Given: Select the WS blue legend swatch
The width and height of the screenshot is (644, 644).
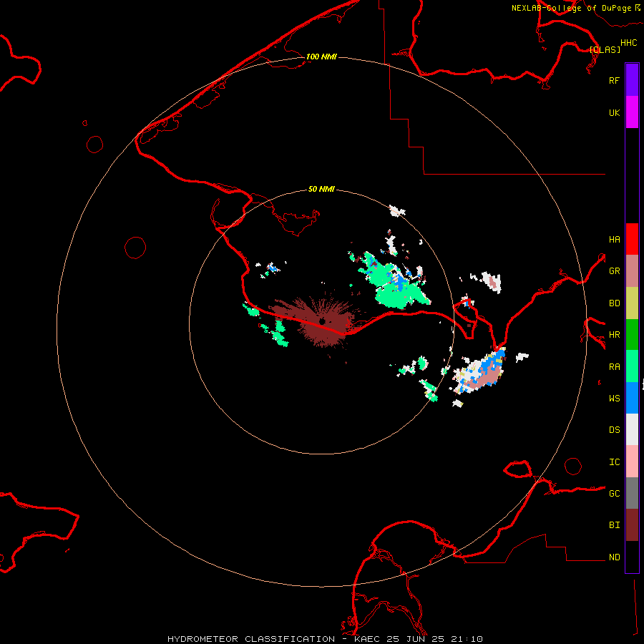Looking at the screenshot, I should [632, 398].
